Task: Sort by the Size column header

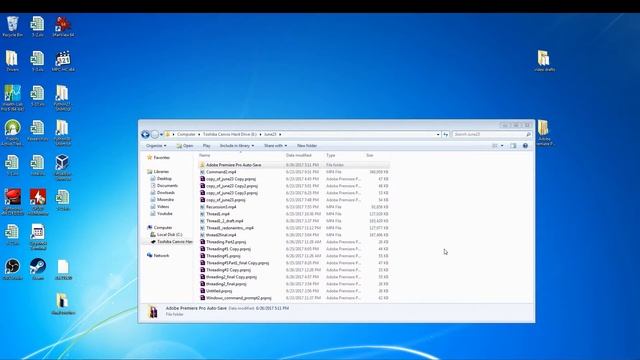Action: [369, 156]
